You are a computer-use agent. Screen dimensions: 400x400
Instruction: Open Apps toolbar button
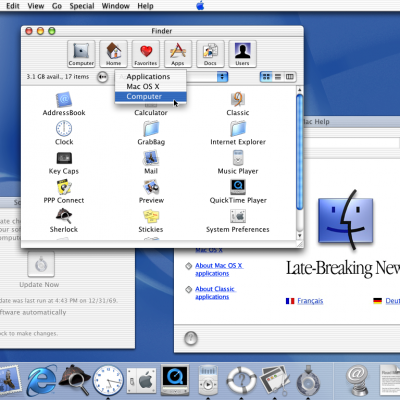178,54
